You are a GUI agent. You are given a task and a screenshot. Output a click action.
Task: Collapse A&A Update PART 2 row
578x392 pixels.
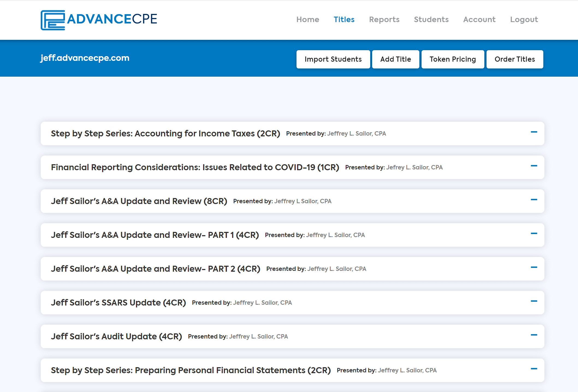[x=534, y=268]
